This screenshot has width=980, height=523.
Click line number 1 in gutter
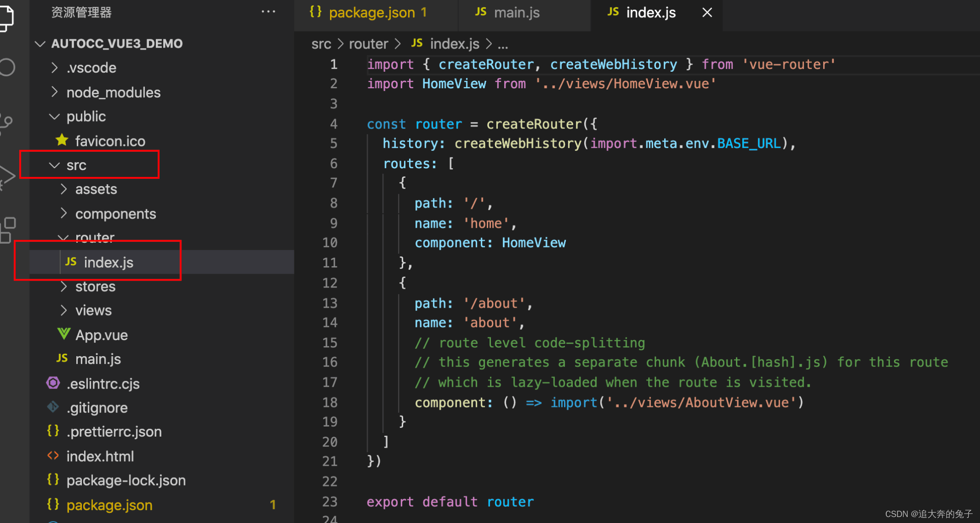334,64
